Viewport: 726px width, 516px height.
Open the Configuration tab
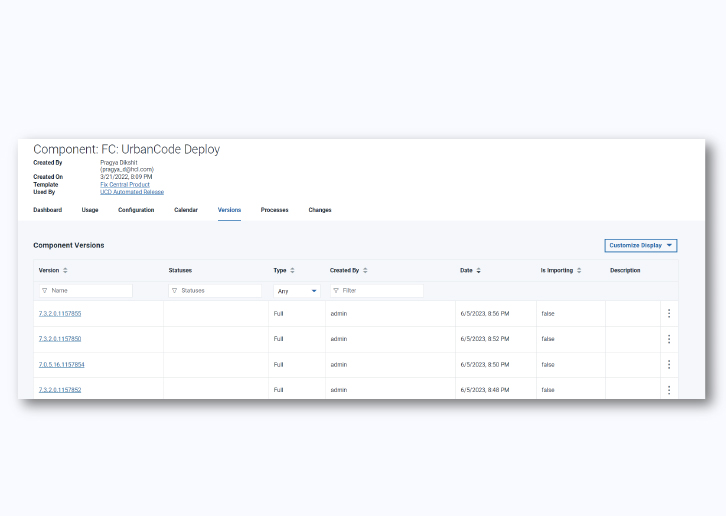(x=136, y=210)
